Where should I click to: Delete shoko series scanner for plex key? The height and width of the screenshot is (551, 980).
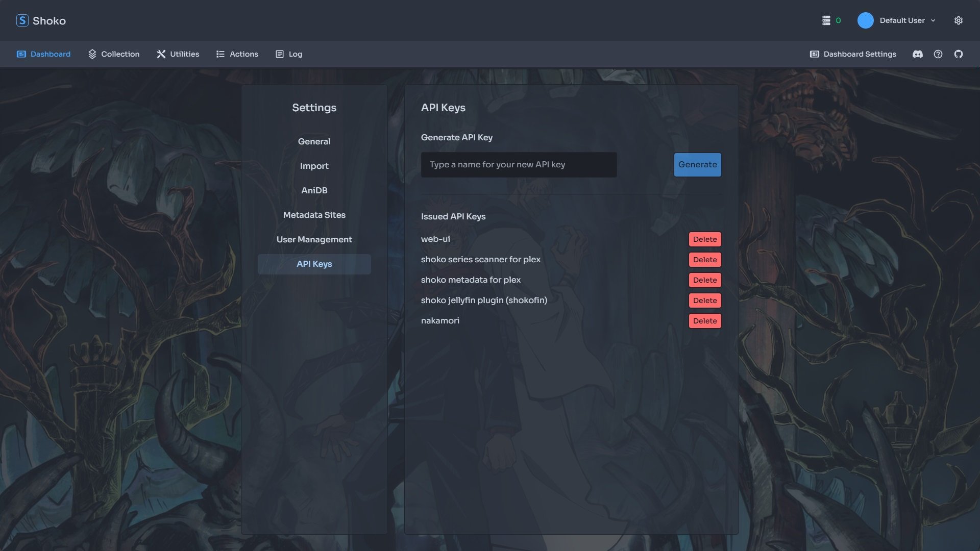(705, 260)
